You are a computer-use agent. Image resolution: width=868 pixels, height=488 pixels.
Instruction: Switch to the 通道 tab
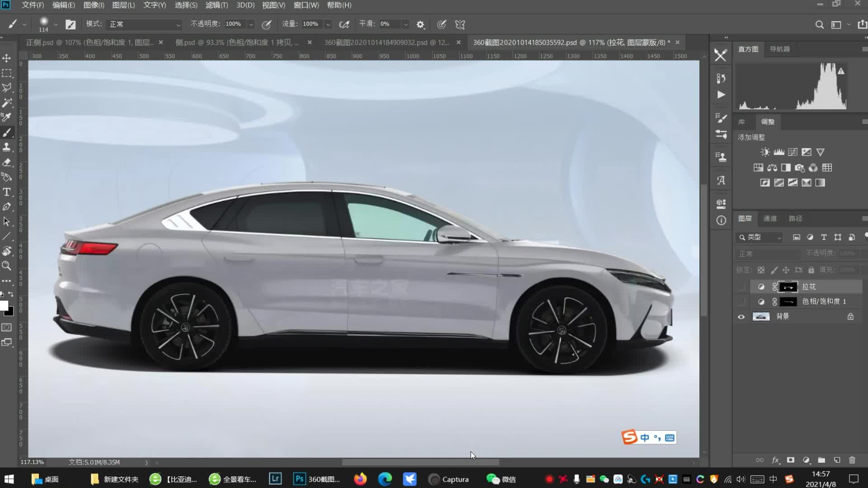770,219
